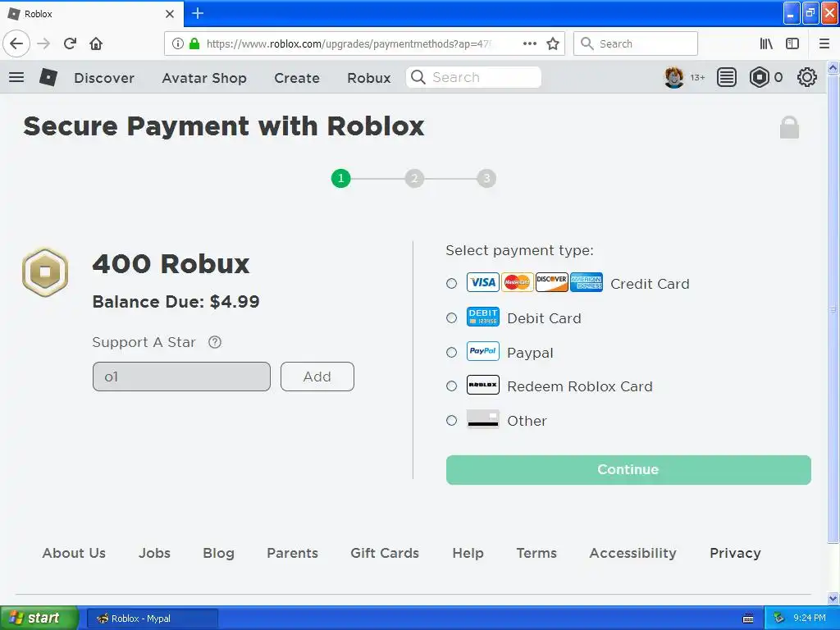Click the taskbar clock 9:24 PM

(x=810, y=619)
